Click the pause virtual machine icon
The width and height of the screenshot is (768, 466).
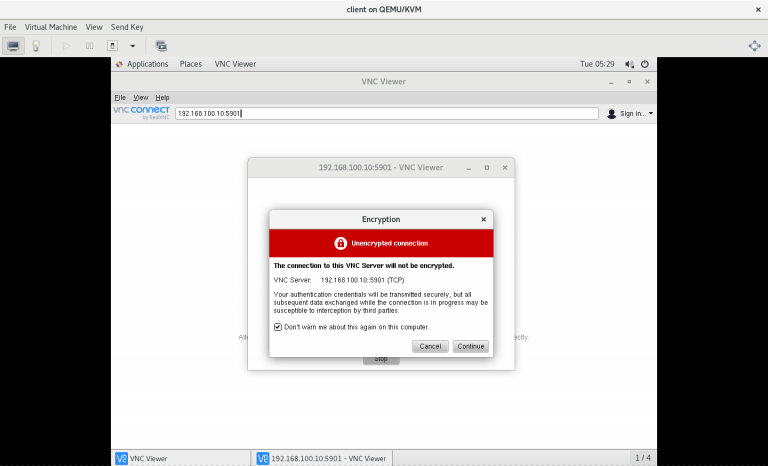[x=89, y=46]
